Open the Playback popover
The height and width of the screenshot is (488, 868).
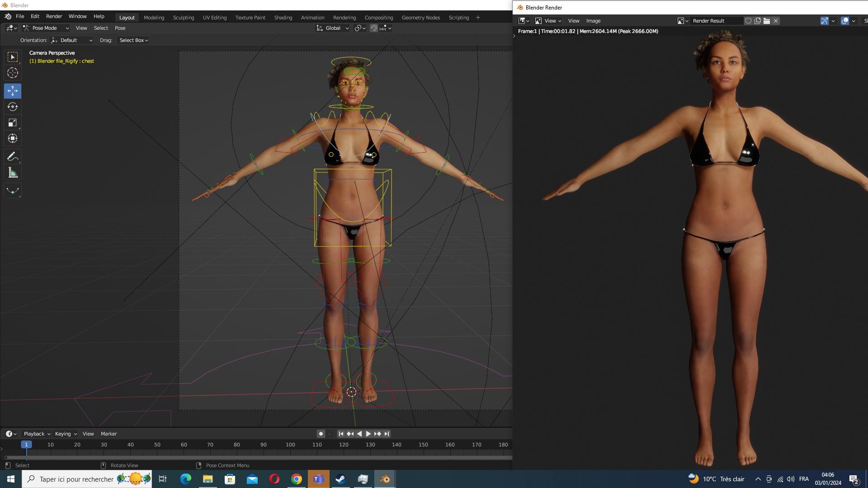pos(37,434)
